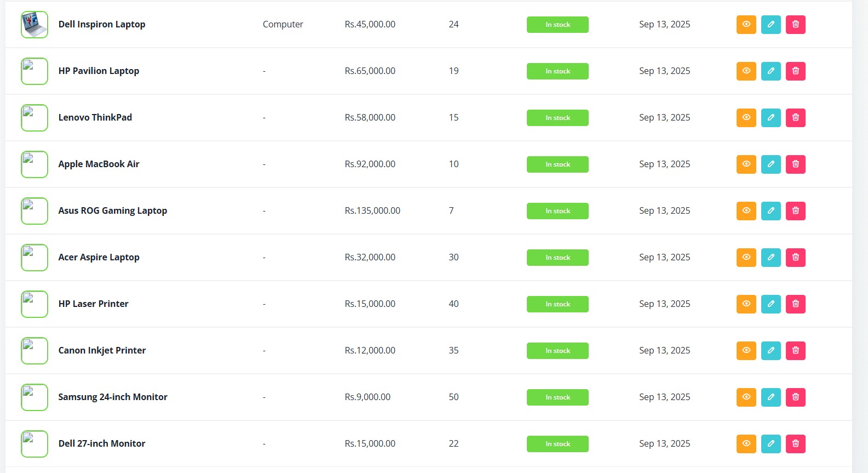View details of Apple MacBook Air
This screenshot has width=868, height=473.
coord(746,164)
